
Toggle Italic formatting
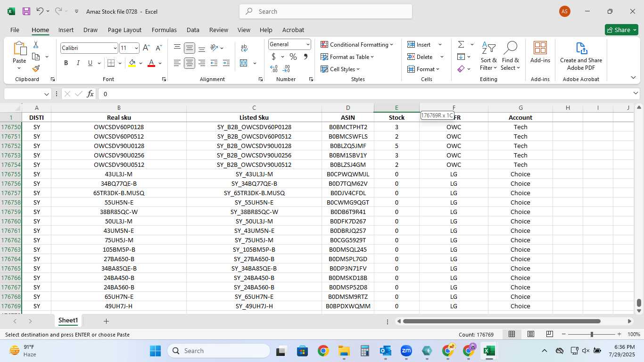pos(78,63)
